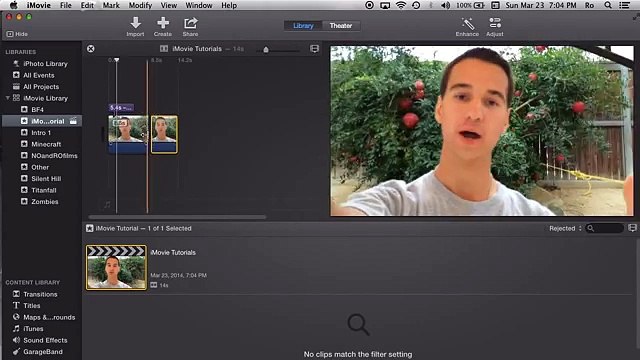The height and width of the screenshot is (360, 640).
Task: Open the Help menu
Action: click(x=229, y=5)
